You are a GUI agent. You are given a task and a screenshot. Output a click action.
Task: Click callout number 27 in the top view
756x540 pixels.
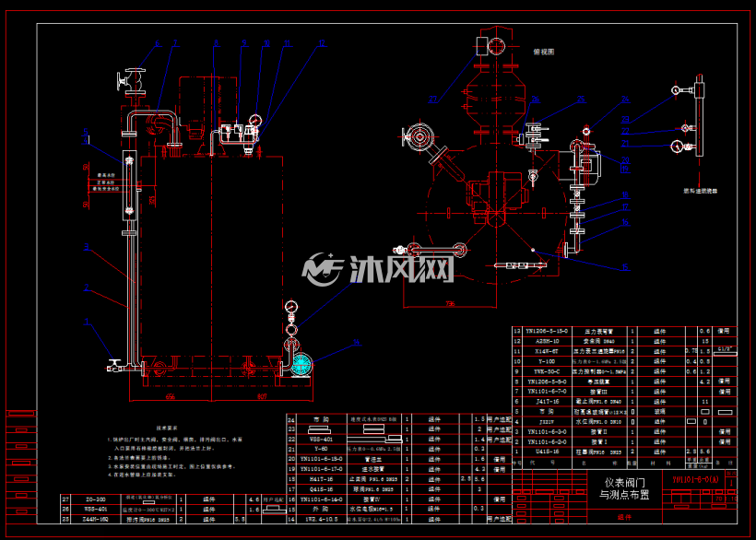point(433,100)
